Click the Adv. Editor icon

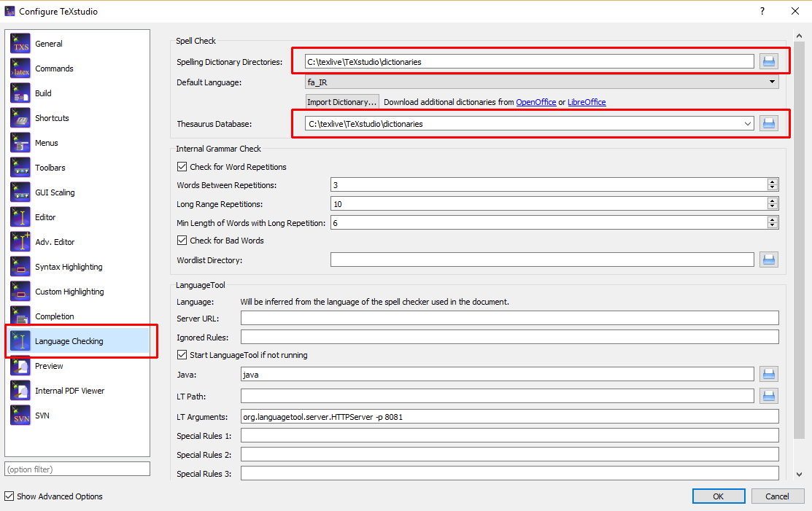(20, 241)
